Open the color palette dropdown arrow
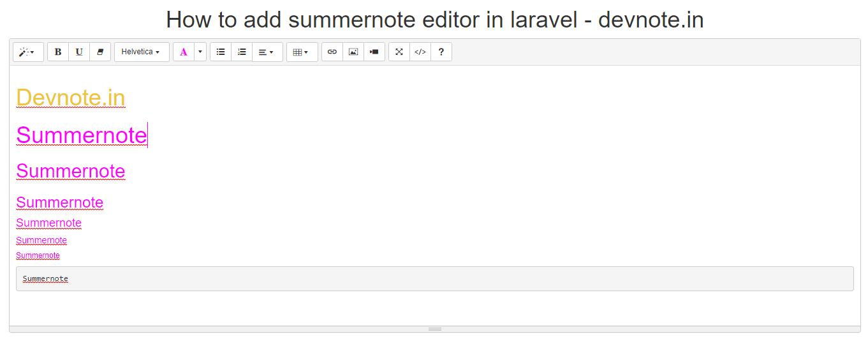 (x=200, y=52)
